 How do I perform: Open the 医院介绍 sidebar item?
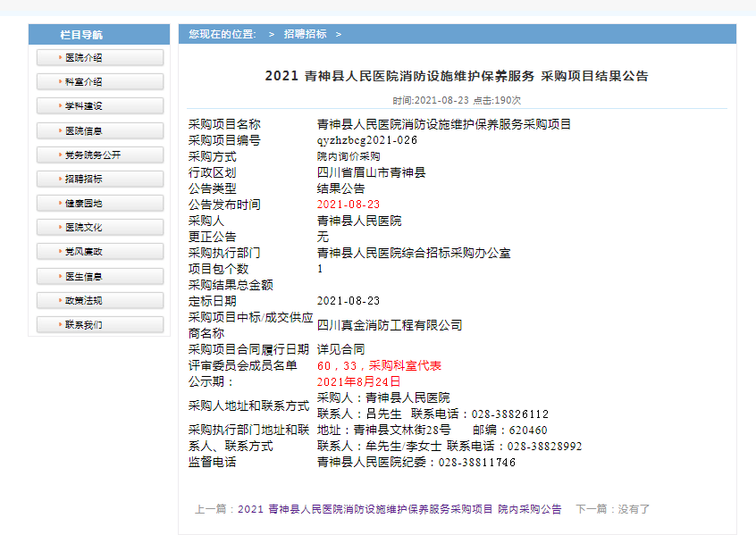pos(99,57)
